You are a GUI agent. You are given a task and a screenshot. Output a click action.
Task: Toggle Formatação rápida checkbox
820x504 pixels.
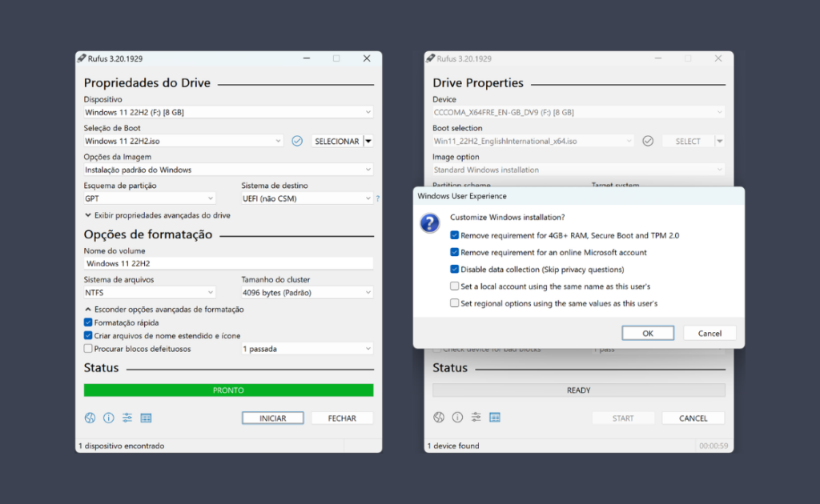[x=88, y=322]
